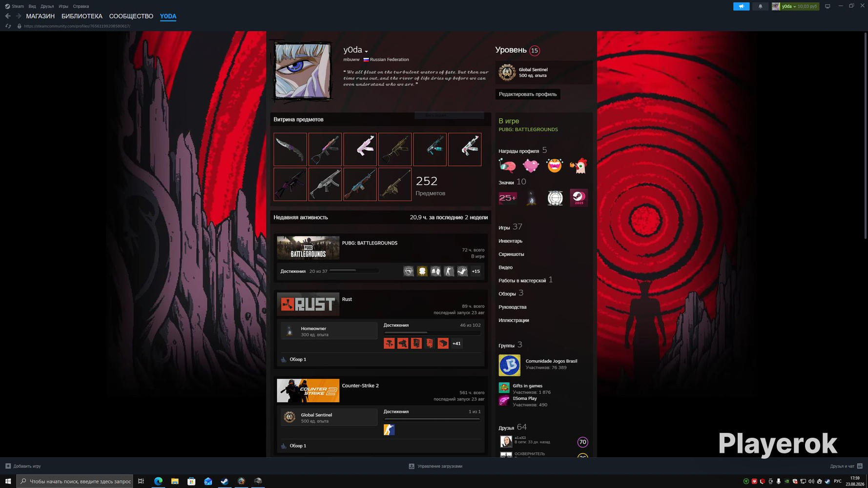Switch to the БИБЛИОТЕКА tab
Image resolution: width=868 pixels, height=488 pixels.
[82, 16]
